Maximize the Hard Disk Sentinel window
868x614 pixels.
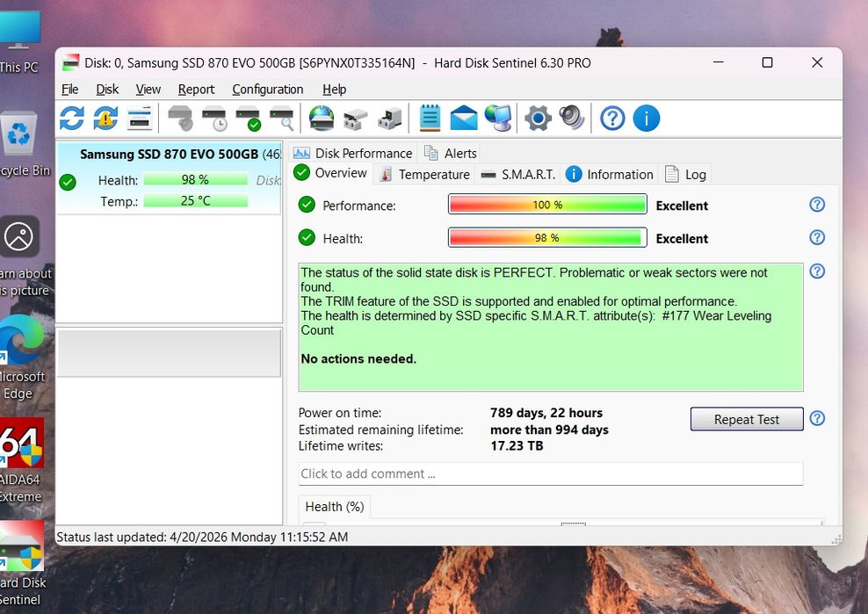[767, 62]
